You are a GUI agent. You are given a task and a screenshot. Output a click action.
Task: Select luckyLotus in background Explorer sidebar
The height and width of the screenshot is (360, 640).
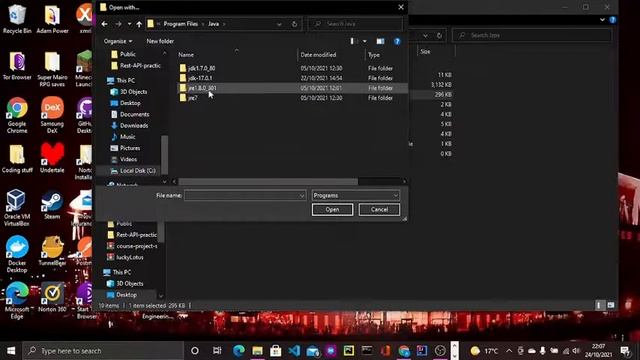click(129, 257)
